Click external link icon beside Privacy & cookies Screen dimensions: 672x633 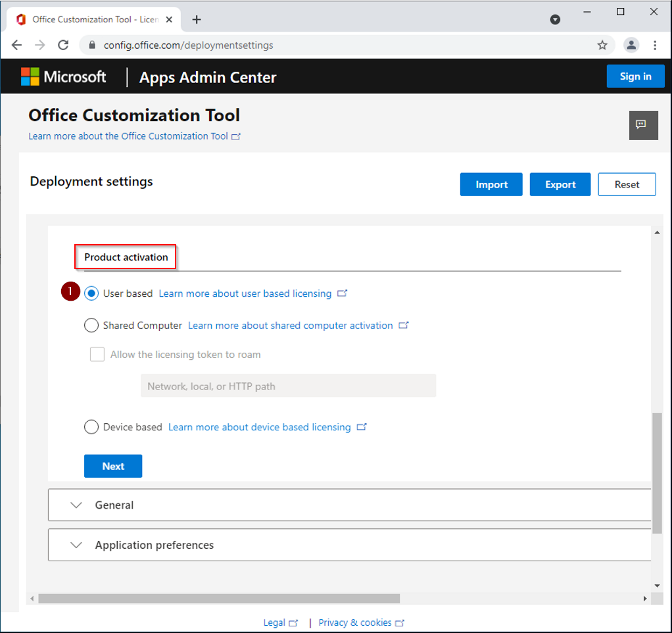tap(399, 623)
